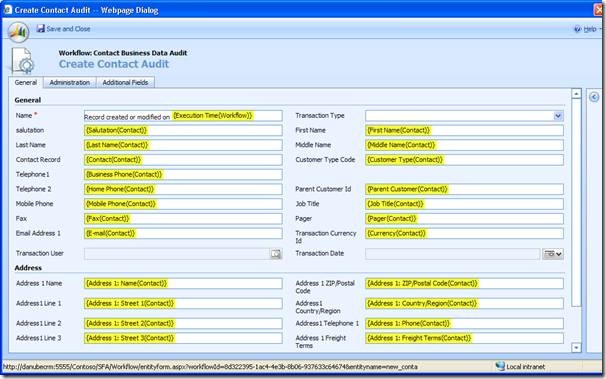Click the salutation field
606x379 pixels.
pos(183,131)
